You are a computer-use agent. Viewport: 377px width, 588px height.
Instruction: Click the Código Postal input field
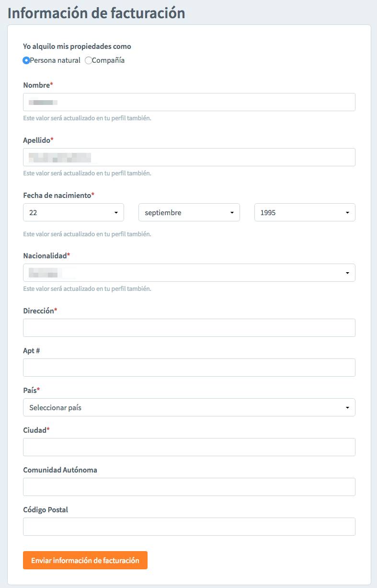[x=189, y=527]
